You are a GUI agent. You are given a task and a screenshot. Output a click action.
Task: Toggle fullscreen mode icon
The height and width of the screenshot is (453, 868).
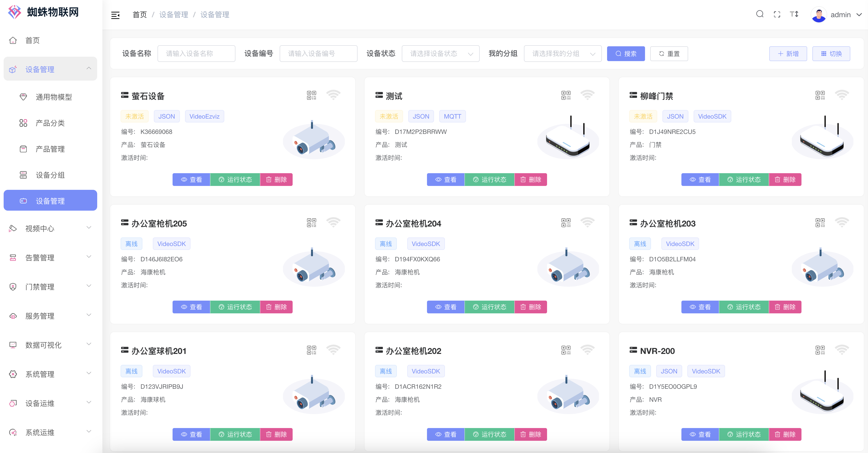pos(777,14)
